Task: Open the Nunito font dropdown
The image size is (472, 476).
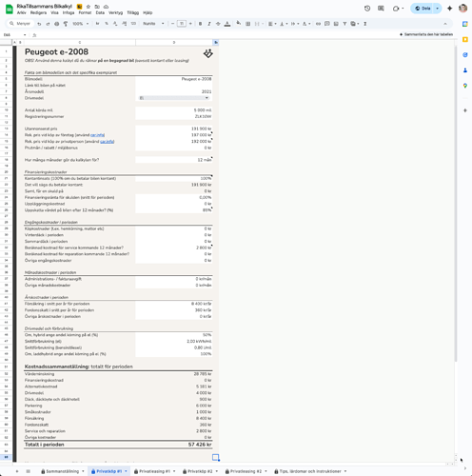Action: pos(153,24)
